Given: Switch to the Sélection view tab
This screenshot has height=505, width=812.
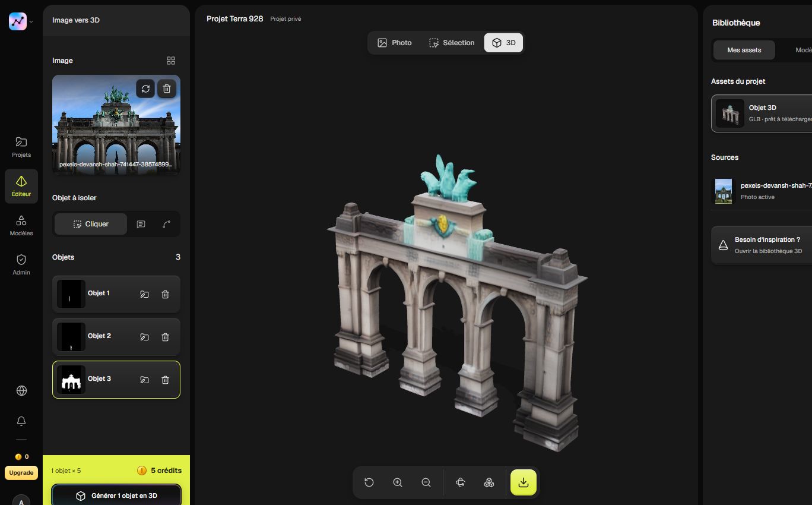Looking at the screenshot, I should [x=452, y=43].
